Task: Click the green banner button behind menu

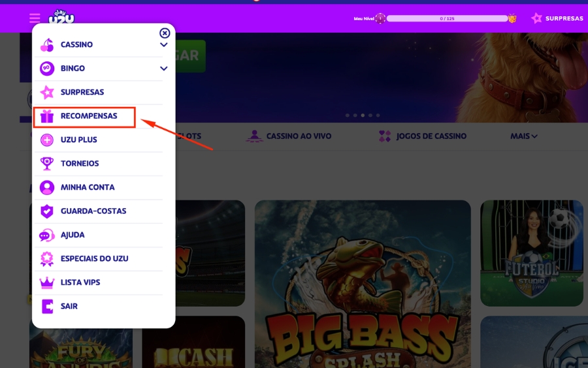Action: (x=191, y=55)
